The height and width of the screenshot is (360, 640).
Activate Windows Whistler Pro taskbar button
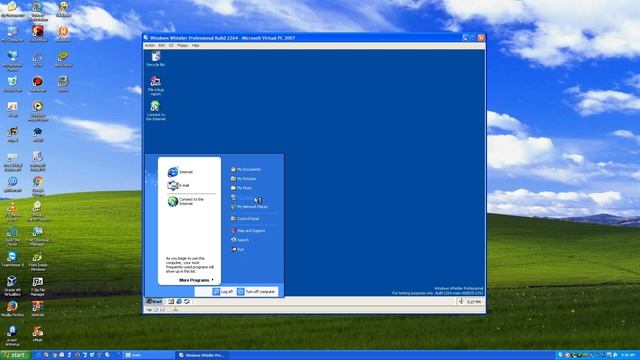coord(202,355)
